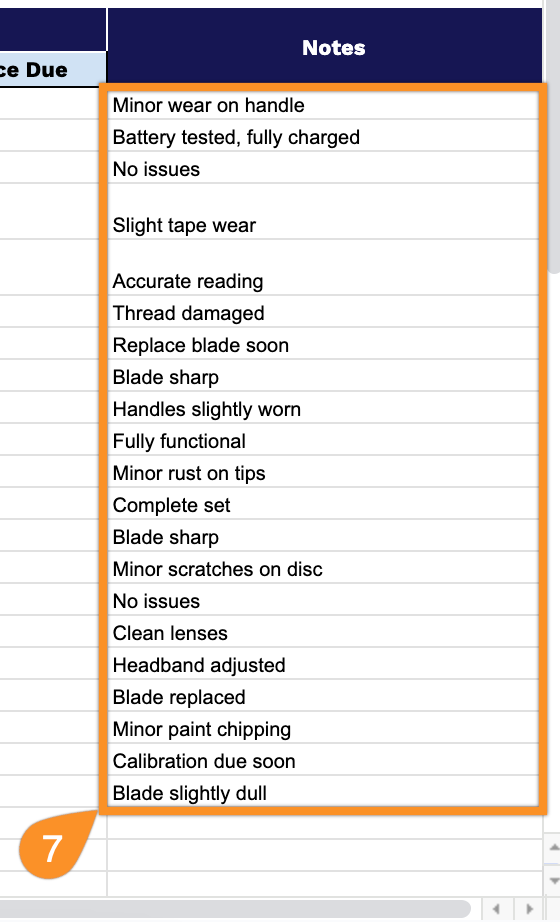
Task: Select the "Minor rust on tips" cell
Action: coord(323,473)
